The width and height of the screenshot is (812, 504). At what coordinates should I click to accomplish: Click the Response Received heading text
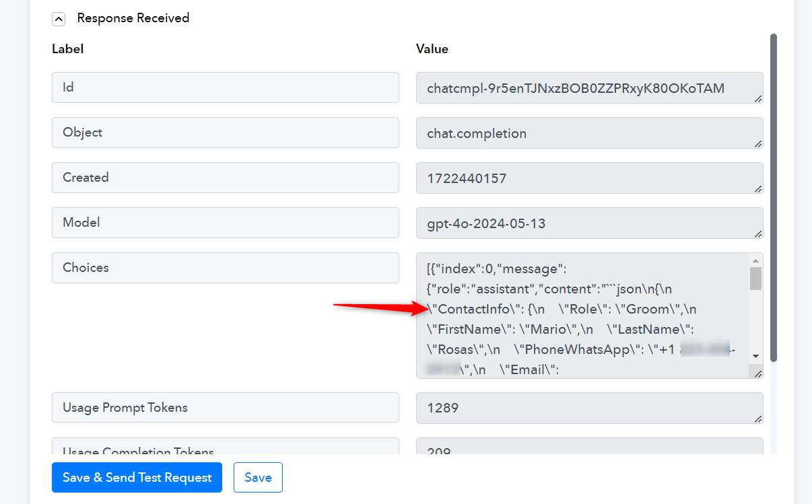point(133,18)
